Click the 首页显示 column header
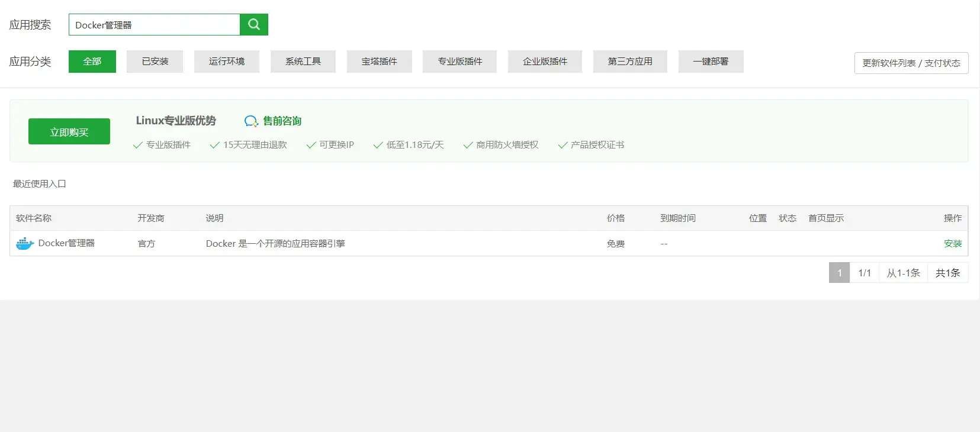980x432 pixels. (x=826, y=218)
